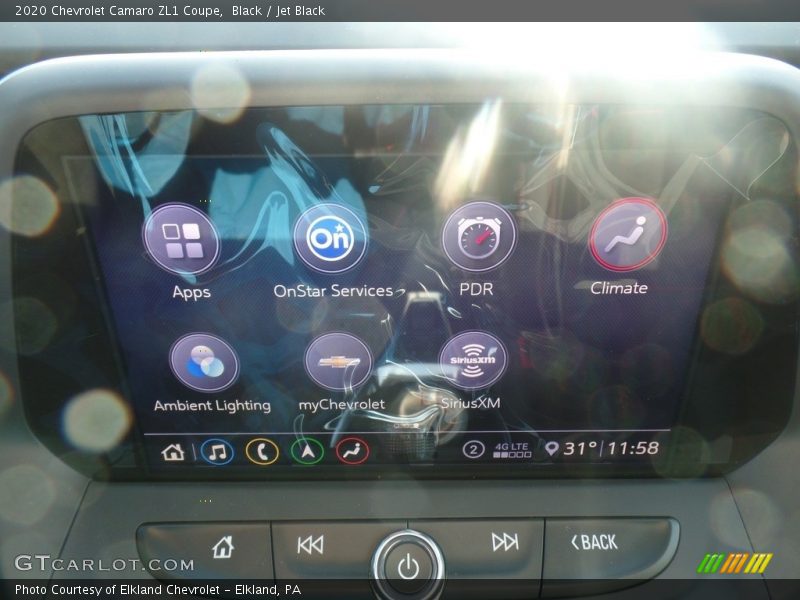Tap the 11:58 clock display
The height and width of the screenshot is (600, 800).
click(x=633, y=448)
